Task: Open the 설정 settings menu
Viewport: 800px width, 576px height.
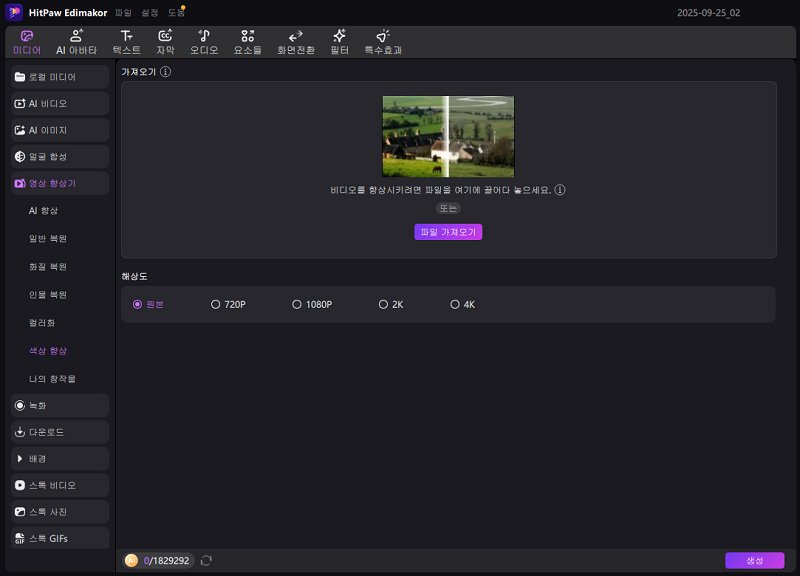Action: pyautogui.click(x=149, y=12)
